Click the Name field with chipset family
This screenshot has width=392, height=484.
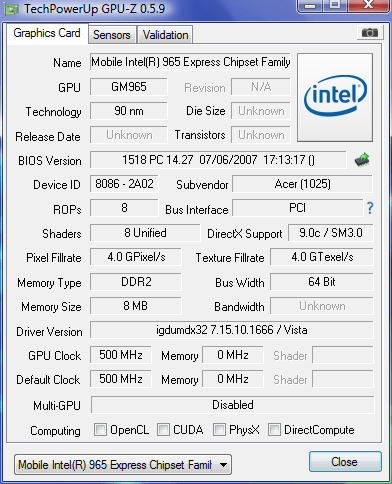click(190, 62)
